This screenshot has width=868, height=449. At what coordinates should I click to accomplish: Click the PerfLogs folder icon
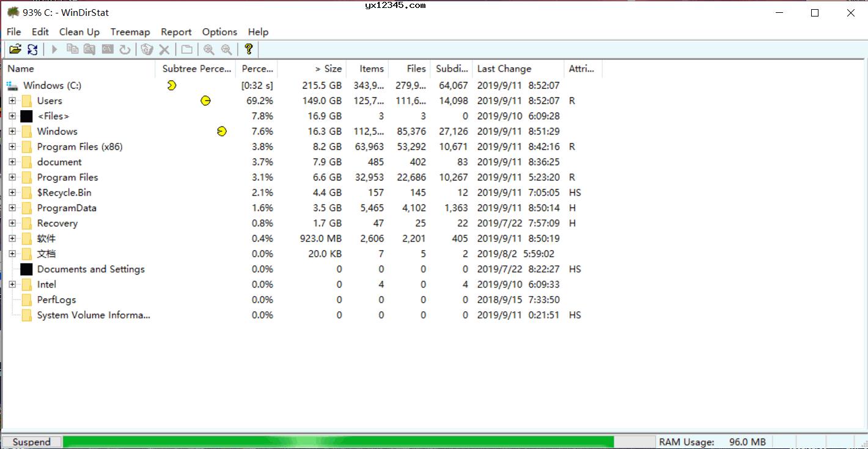point(26,300)
